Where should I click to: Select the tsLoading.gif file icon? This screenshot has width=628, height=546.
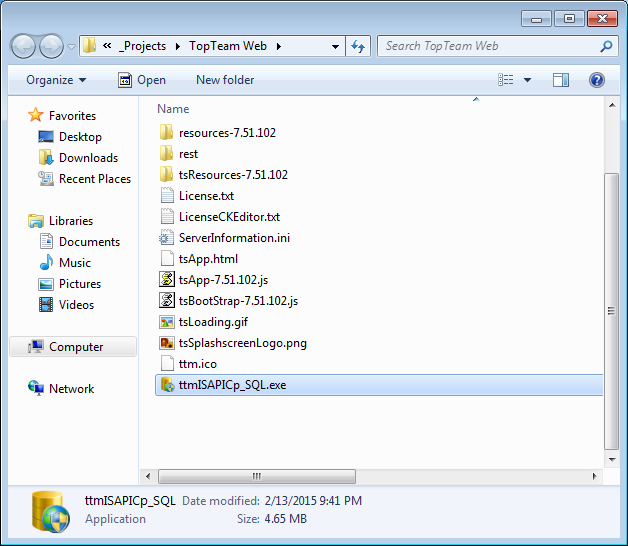[168, 322]
